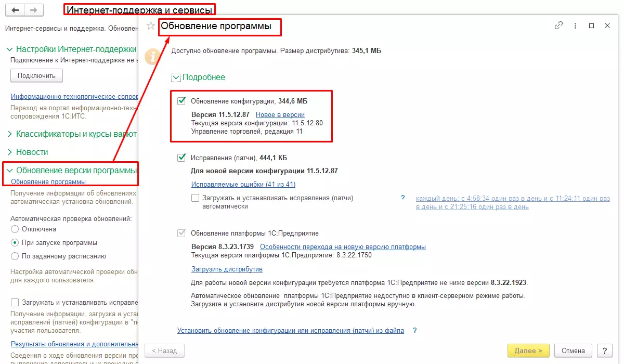Toggle Обновление конфигурации checkbox

(181, 101)
